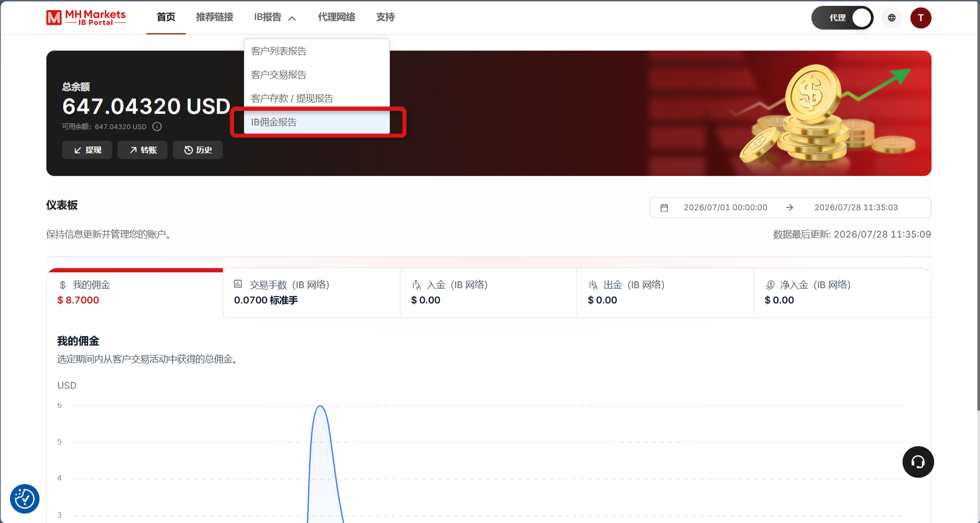Click the info icon beside available balance
980x523 pixels.
157,126
